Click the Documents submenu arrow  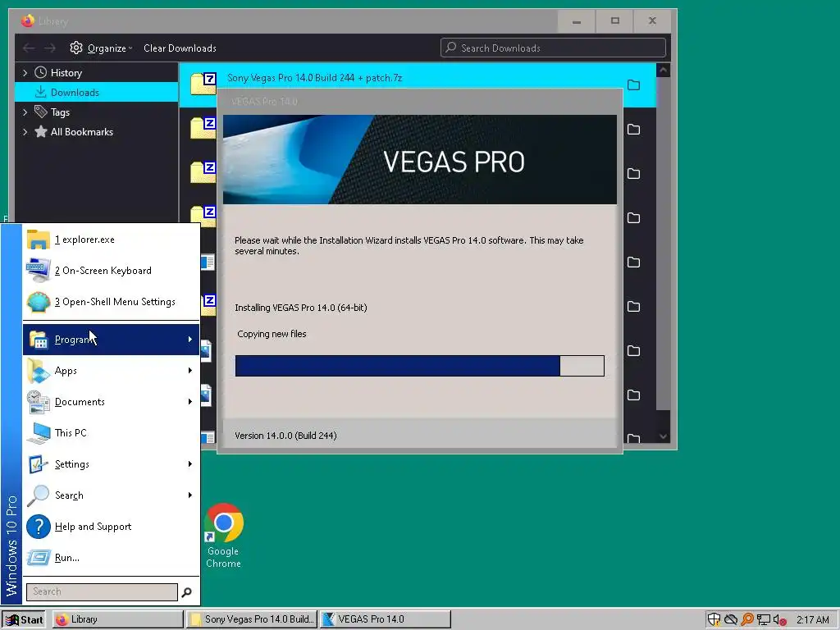click(x=190, y=402)
